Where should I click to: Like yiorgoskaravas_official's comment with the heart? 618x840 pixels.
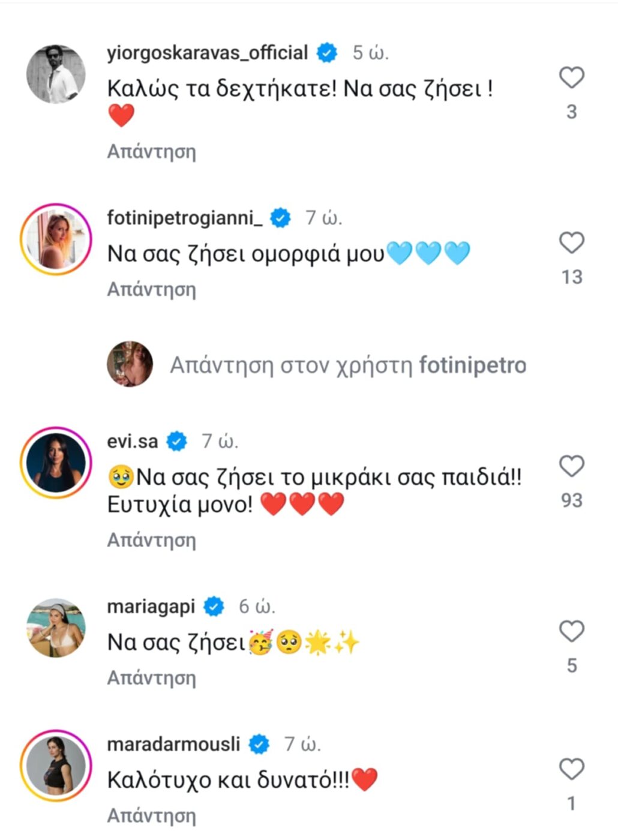pos(571,78)
